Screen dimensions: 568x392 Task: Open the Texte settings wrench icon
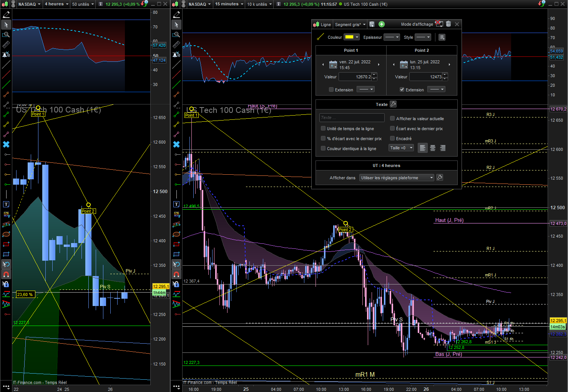point(393,104)
